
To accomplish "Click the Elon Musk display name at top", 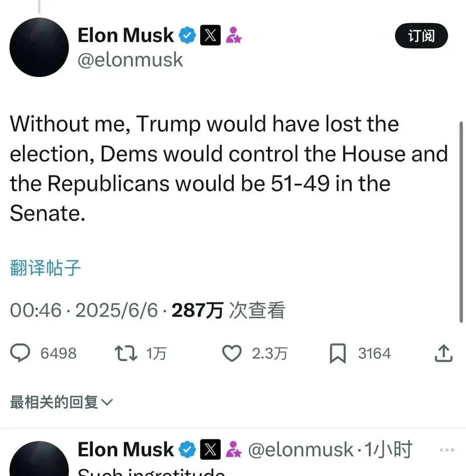I will 126,35.
